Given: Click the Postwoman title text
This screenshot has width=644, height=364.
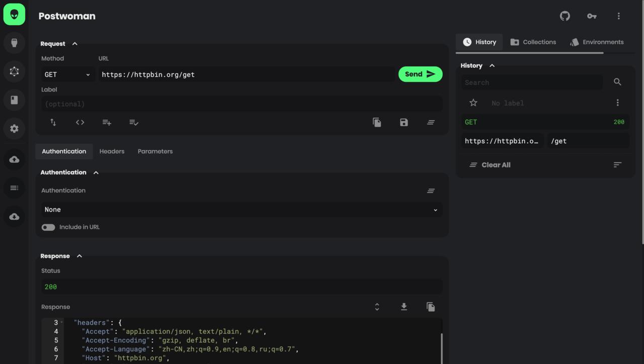Looking at the screenshot, I should 67,16.
